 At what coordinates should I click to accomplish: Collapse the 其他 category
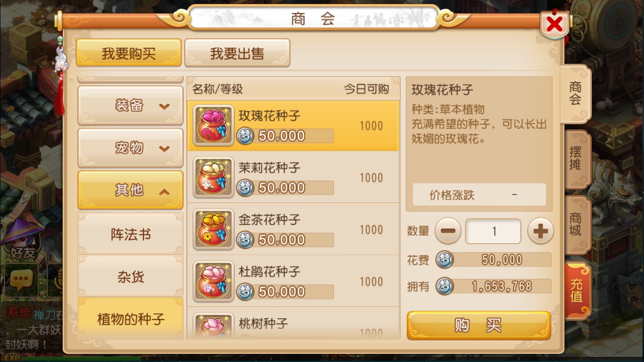130,190
